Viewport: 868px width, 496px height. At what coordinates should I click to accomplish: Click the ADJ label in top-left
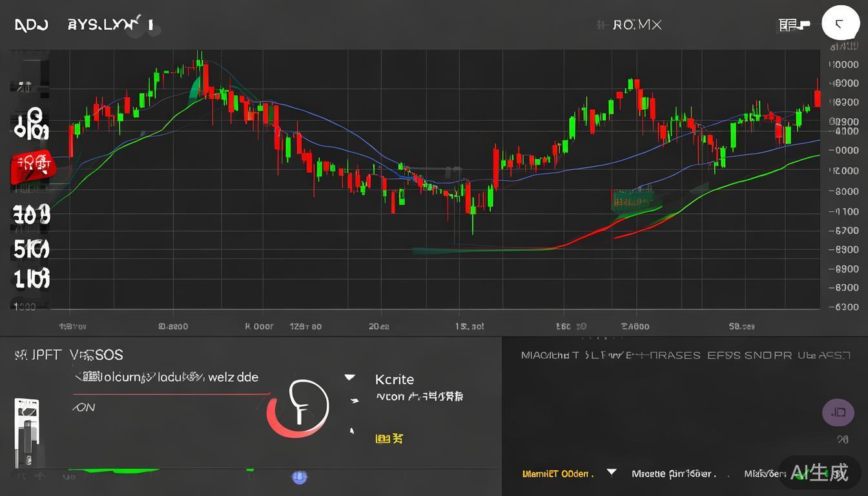click(x=31, y=25)
